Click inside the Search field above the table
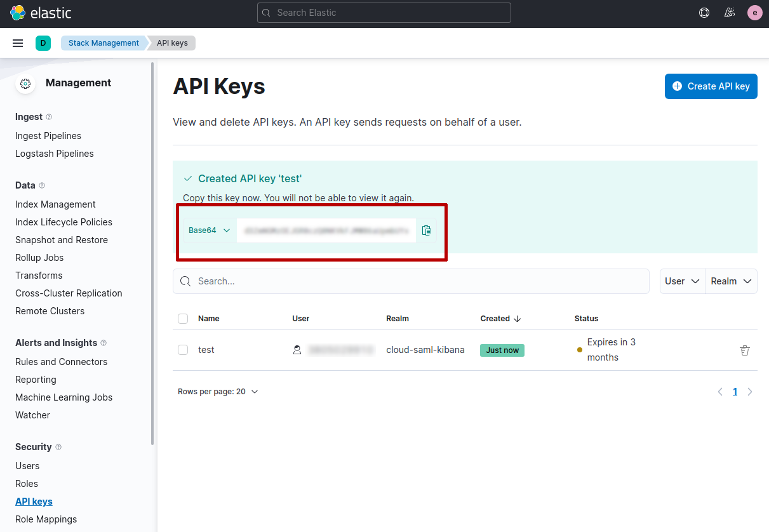The width and height of the screenshot is (769, 532). tap(411, 281)
